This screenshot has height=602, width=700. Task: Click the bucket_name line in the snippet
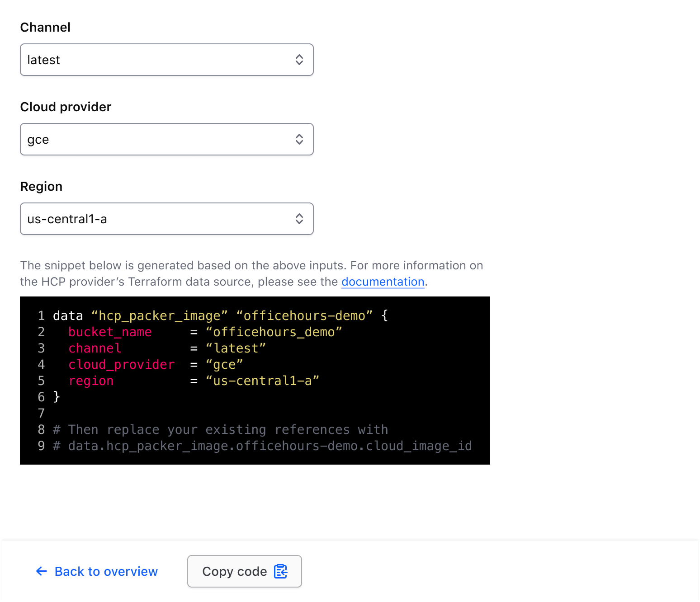click(110, 332)
